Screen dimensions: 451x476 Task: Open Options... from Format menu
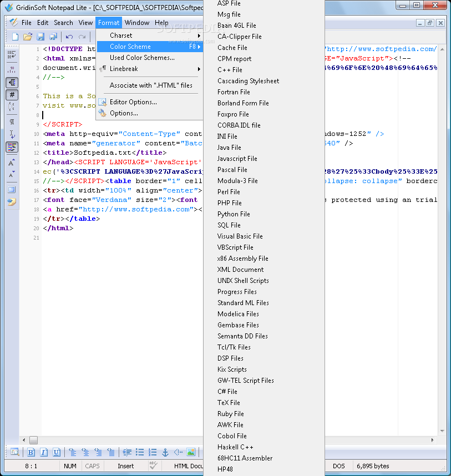(150, 113)
